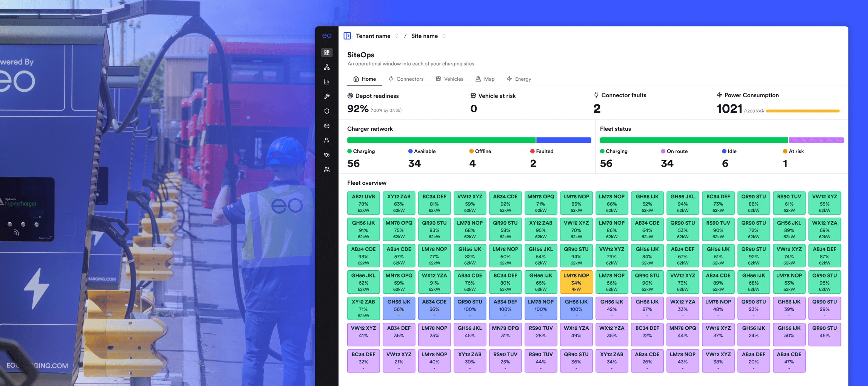Screen dimensions: 868x386
Task: Open the Map tab
Action: click(x=485, y=79)
